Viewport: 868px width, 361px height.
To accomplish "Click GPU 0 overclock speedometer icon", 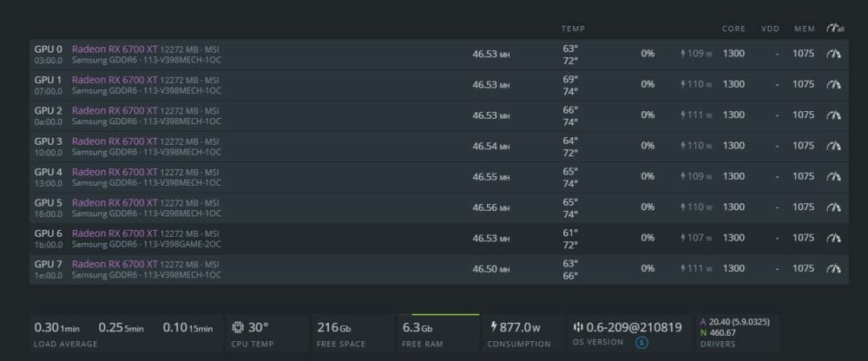I will click(x=833, y=54).
